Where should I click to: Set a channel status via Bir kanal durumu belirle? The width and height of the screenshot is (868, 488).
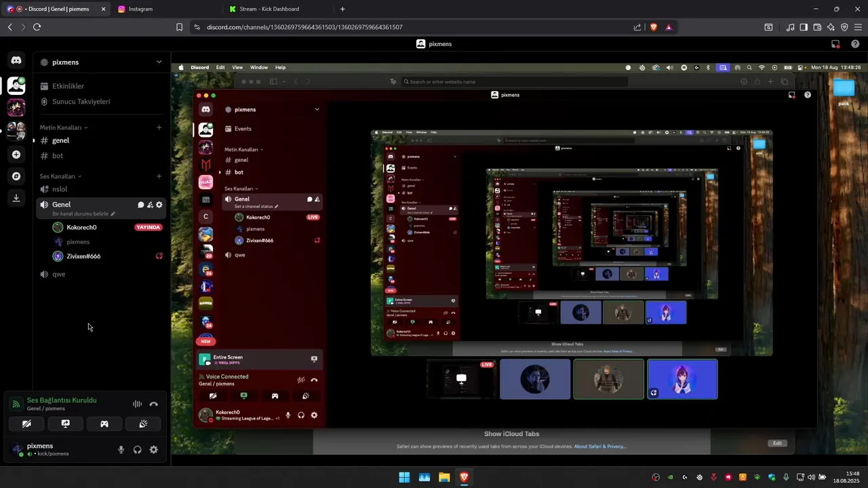(83, 213)
